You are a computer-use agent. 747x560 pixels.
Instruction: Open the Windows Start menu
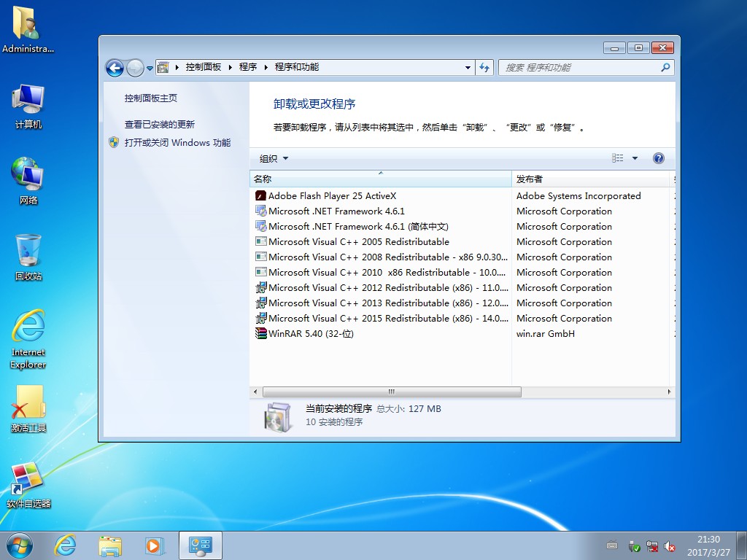click(x=20, y=545)
